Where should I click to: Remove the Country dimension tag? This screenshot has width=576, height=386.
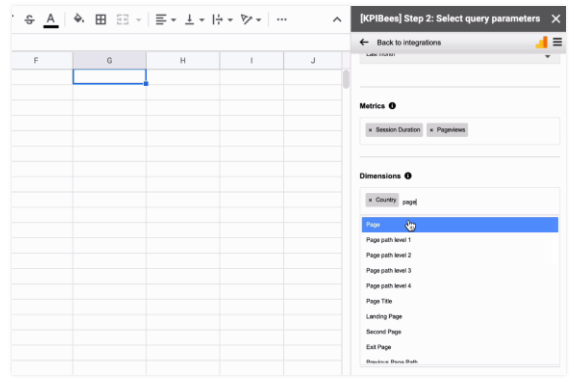(370, 200)
